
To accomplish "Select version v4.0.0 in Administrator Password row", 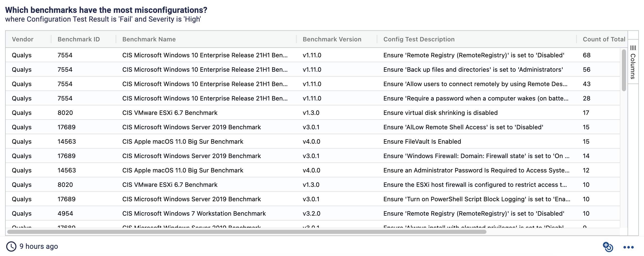I will (311, 170).
